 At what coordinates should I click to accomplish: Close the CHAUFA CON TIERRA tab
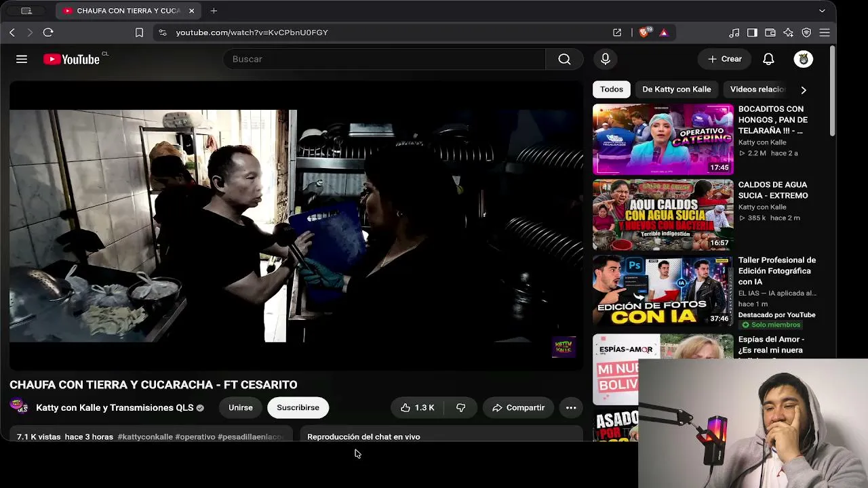coord(191,11)
